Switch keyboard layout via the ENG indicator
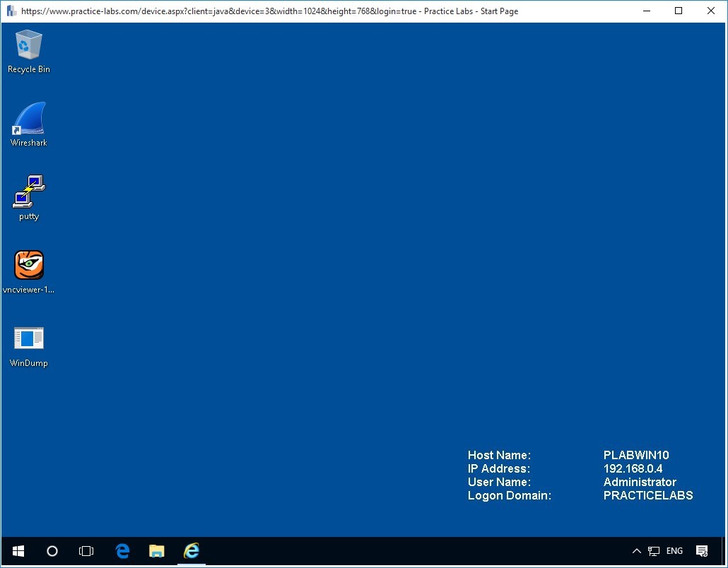This screenshot has width=728, height=568. click(674, 551)
